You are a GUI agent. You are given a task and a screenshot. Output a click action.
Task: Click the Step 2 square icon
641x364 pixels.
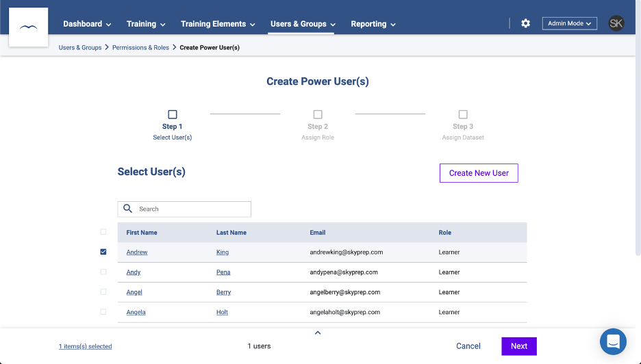(x=318, y=115)
